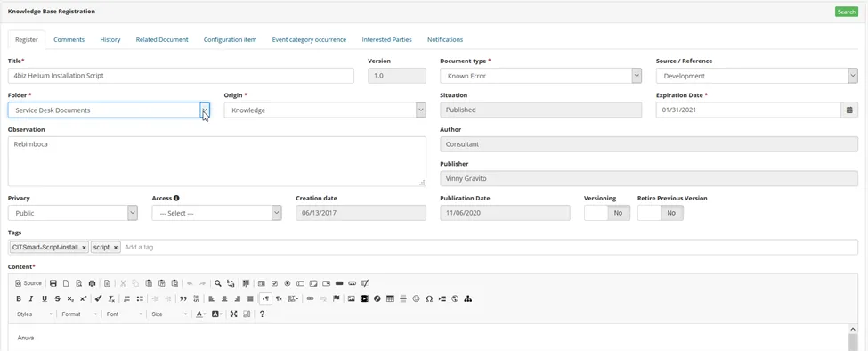This screenshot has height=351, width=868.
Task: Open the Size dropdown in editor
Action: (169, 314)
